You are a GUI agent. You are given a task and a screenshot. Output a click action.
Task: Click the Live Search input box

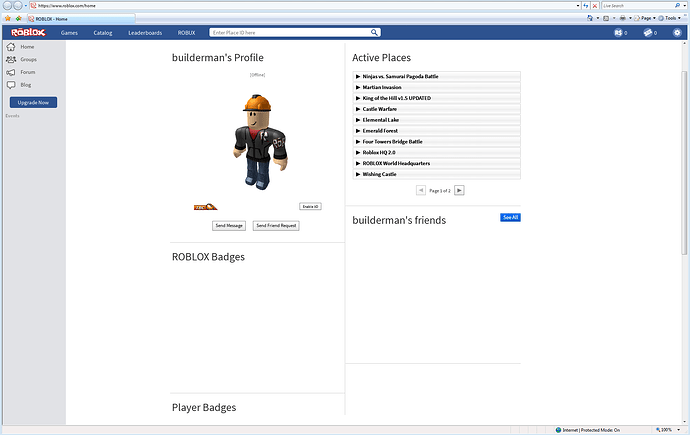pos(637,6)
